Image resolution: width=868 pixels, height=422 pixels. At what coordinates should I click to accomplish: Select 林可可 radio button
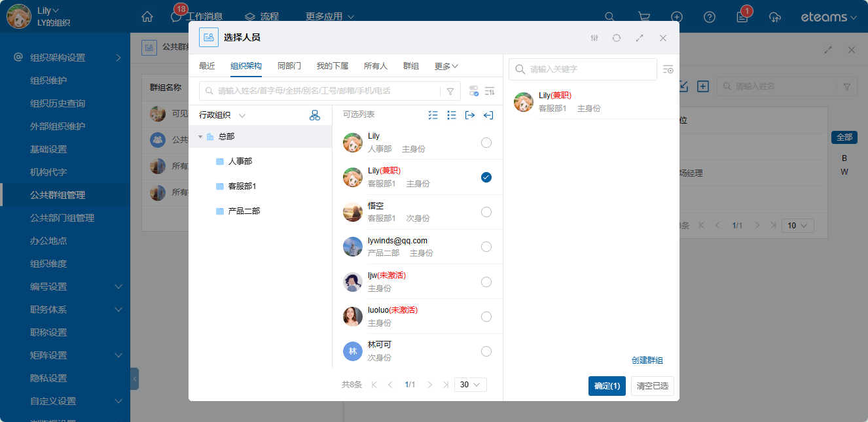click(x=486, y=351)
